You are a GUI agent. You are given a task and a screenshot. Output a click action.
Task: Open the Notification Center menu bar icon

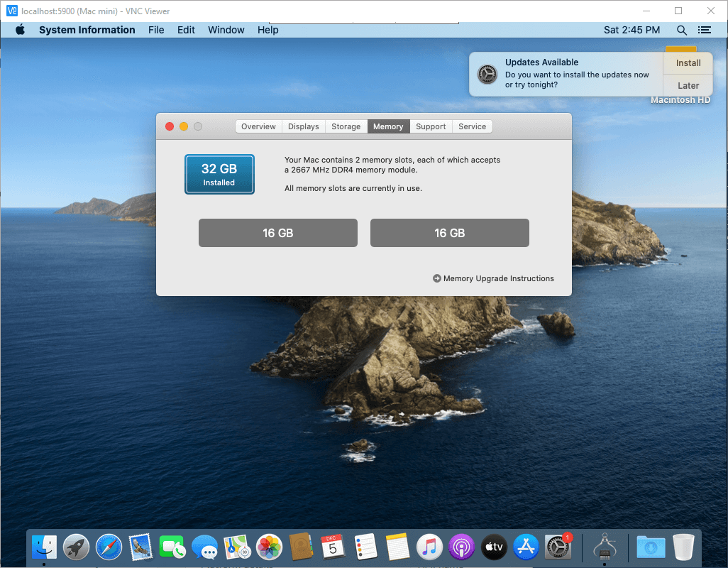click(704, 30)
